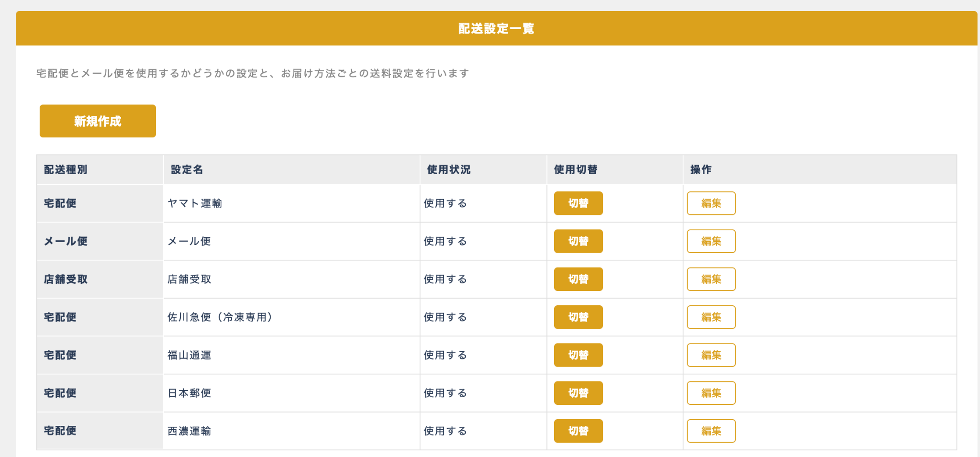Toggle usage for メール便 setting
The height and width of the screenshot is (457, 980).
(x=578, y=241)
